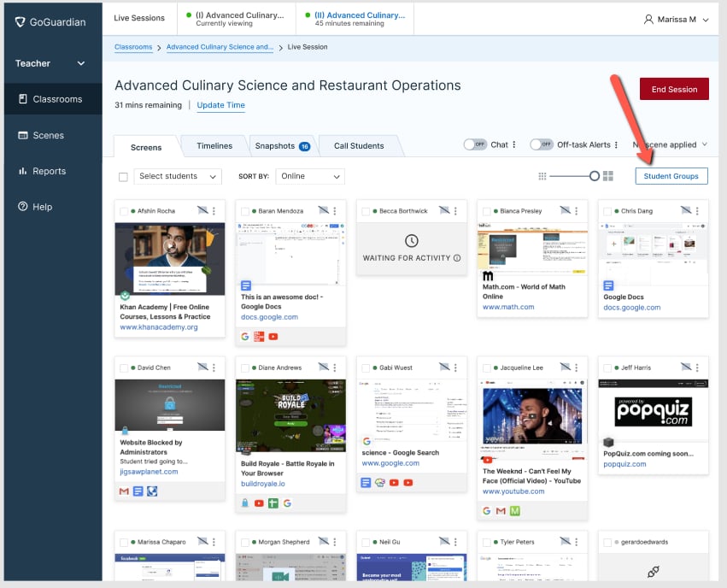Screen dimensions: 727x588
Task: Click the tile size slider handle
Action: point(595,176)
